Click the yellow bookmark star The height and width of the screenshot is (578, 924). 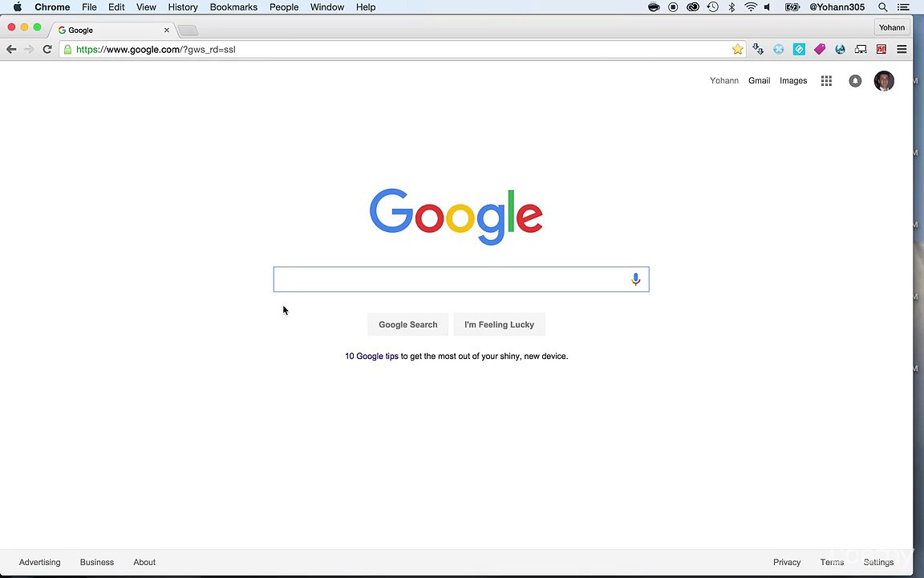point(737,50)
